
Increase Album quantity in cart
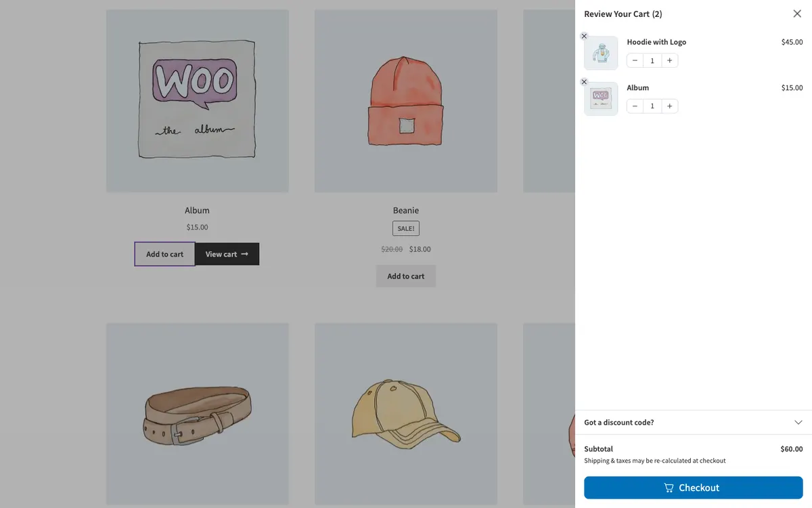(x=669, y=106)
